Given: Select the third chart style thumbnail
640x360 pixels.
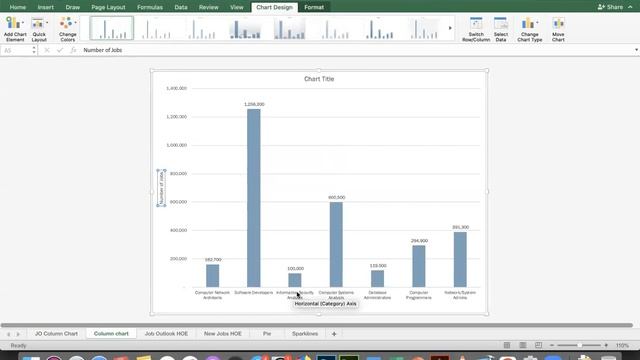Looking at the screenshot, I should click(201, 29).
